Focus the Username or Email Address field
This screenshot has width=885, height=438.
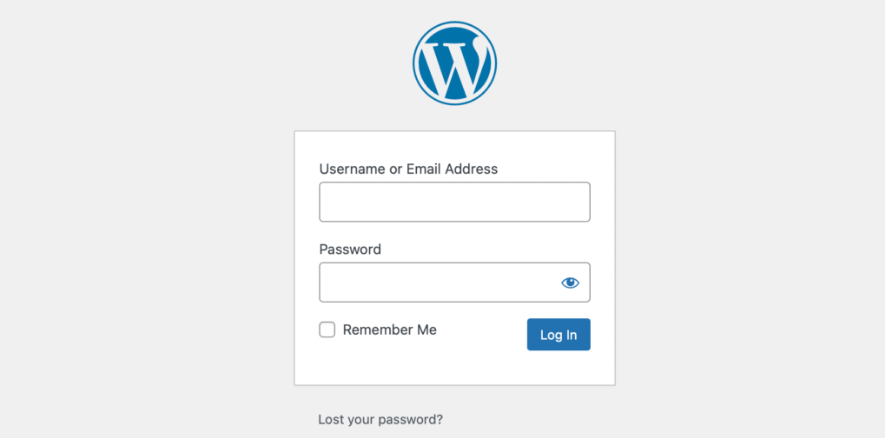[x=454, y=202]
